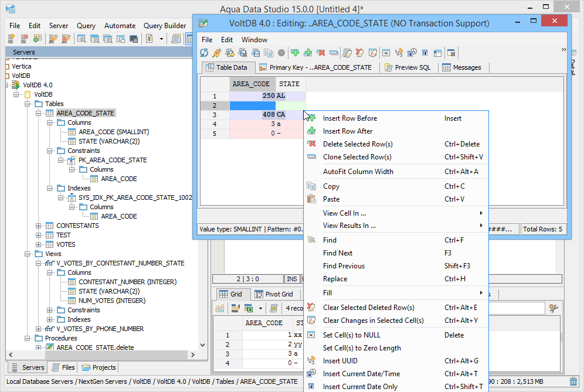Click the table-with-X icon at the end of the editor toolbar
584x392 pixels.
tap(451, 53)
